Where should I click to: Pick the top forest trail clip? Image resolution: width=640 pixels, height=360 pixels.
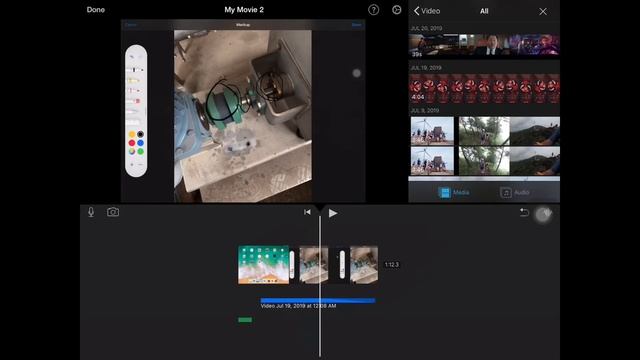click(x=484, y=131)
